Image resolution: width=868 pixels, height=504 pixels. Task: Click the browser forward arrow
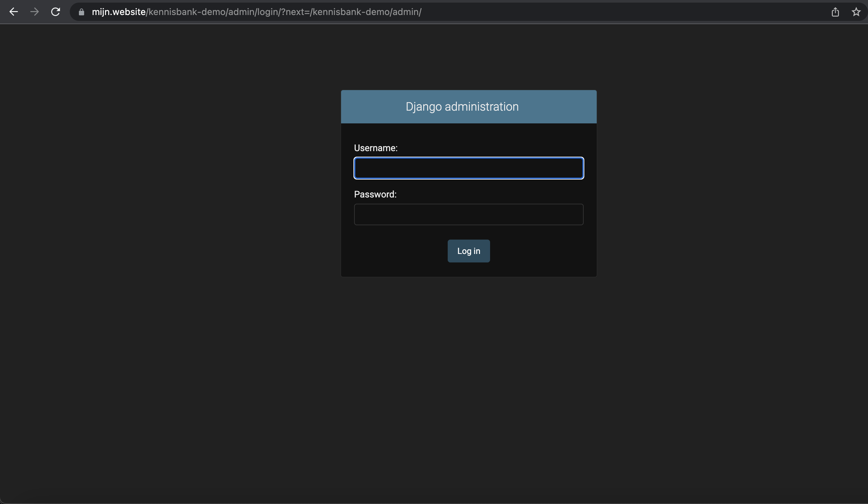(35, 12)
